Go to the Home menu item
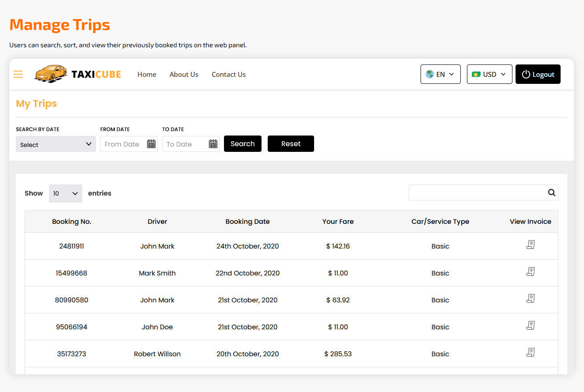This screenshot has width=584, height=392. (147, 74)
